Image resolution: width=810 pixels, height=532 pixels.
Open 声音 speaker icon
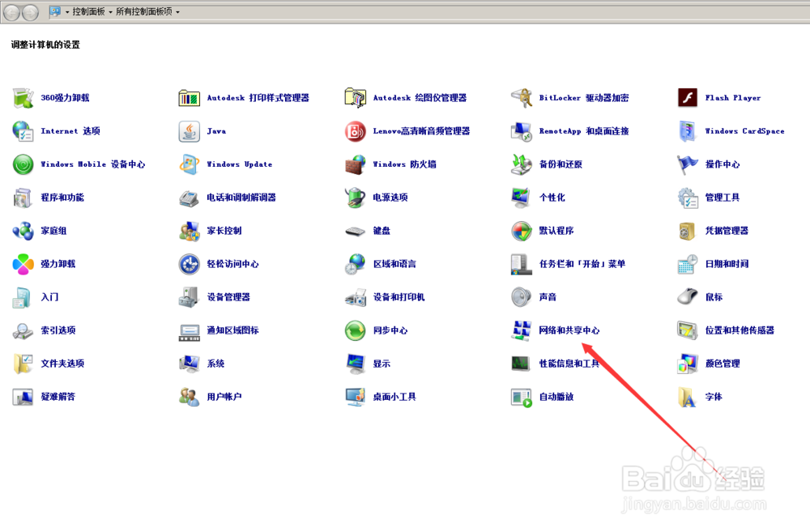click(522, 297)
